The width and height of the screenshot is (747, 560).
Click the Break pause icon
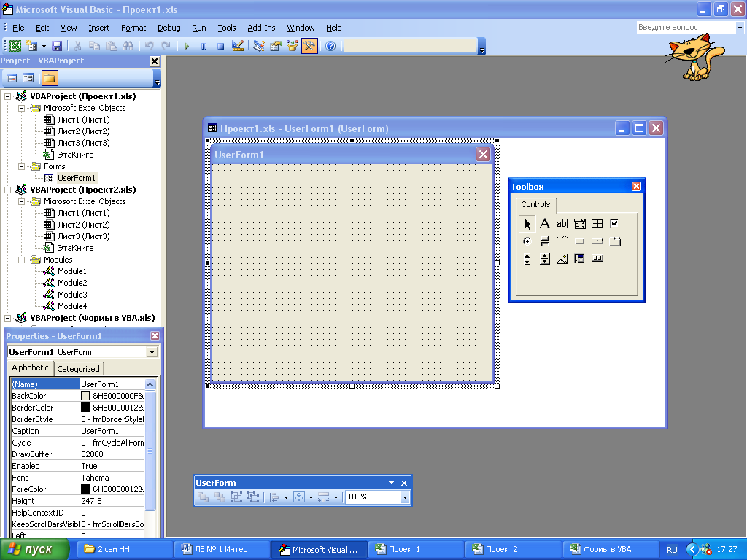(204, 46)
